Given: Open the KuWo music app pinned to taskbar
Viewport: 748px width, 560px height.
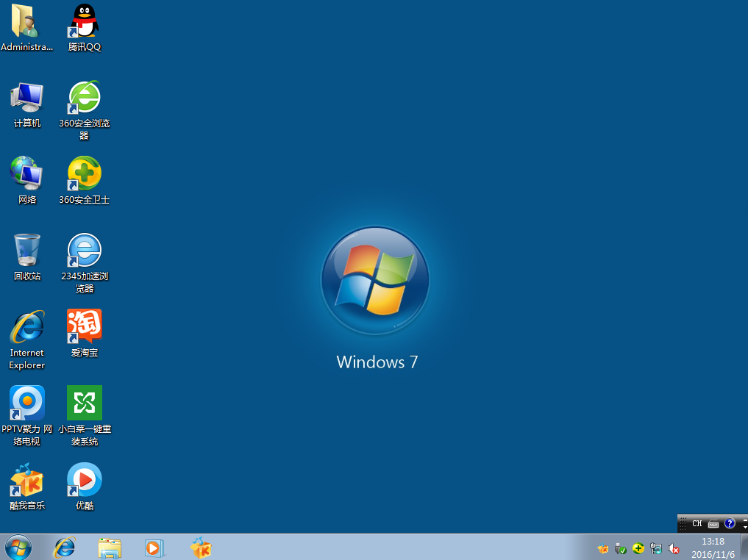Looking at the screenshot, I should [x=200, y=548].
